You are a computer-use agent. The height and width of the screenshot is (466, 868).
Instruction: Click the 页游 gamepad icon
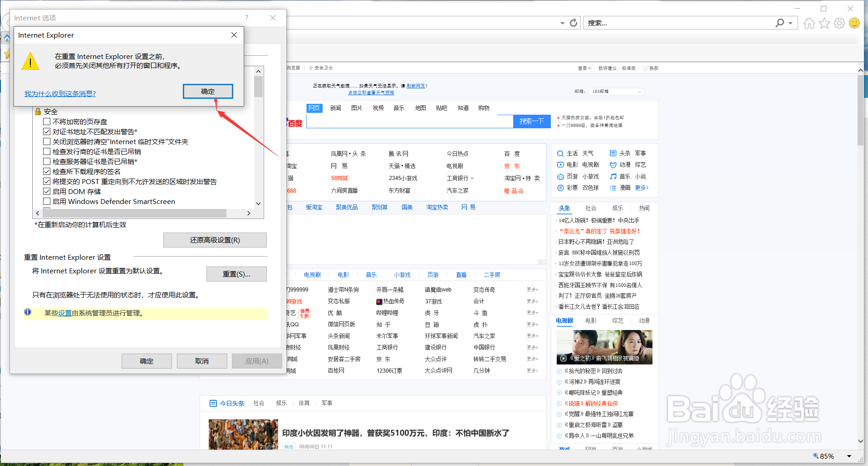tap(560, 176)
